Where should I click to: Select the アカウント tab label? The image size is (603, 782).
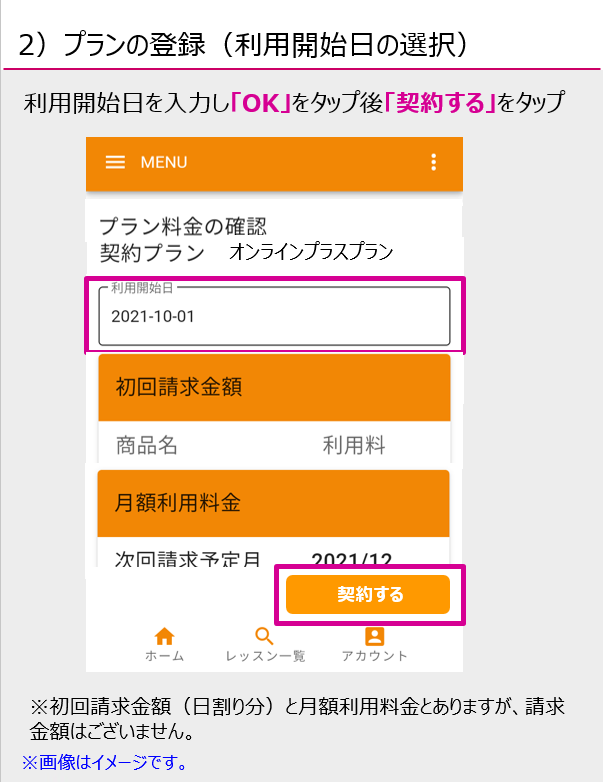375,656
